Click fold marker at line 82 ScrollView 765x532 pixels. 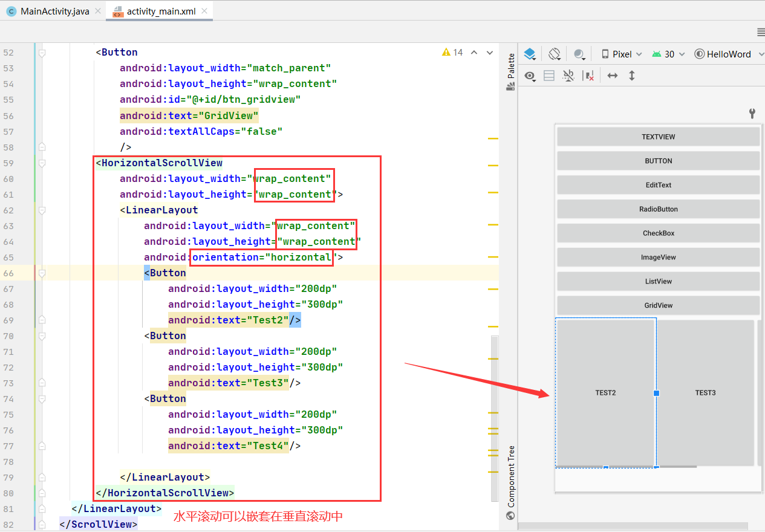pyautogui.click(x=42, y=524)
